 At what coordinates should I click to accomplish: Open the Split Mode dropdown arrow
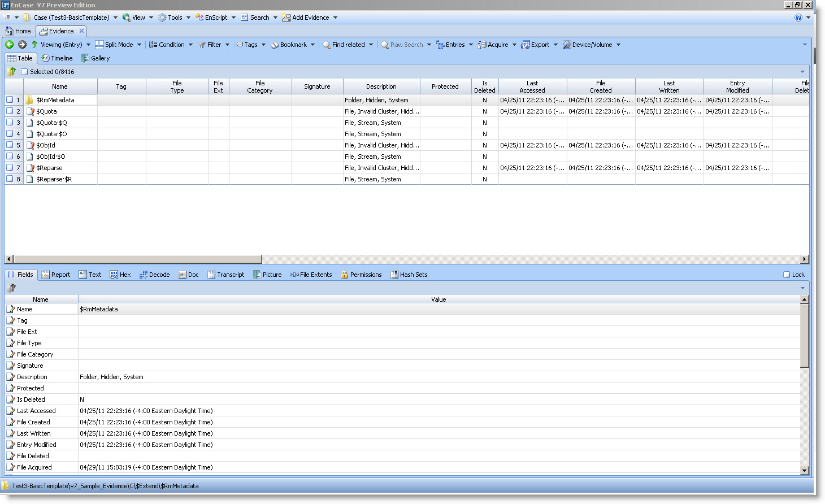pyautogui.click(x=139, y=45)
